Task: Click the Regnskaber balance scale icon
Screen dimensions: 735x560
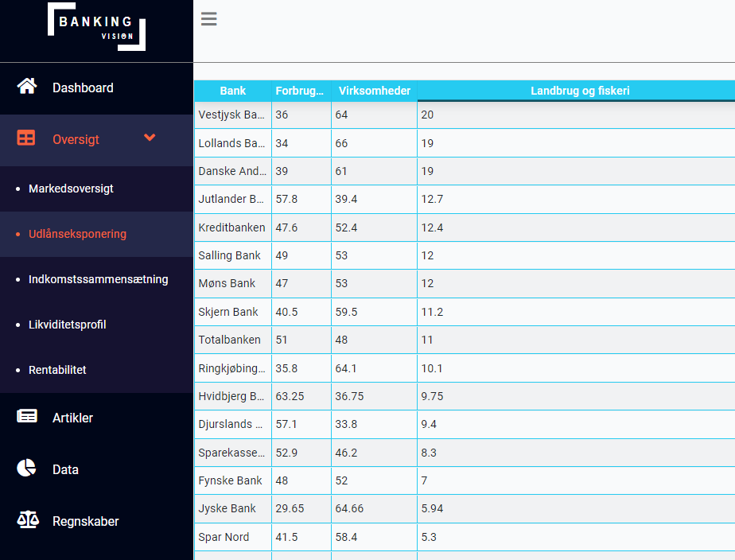Action: 28,519
